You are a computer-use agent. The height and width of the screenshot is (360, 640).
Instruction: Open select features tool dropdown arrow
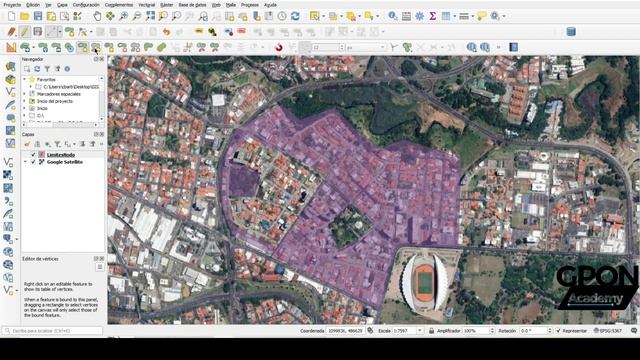point(323,17)
